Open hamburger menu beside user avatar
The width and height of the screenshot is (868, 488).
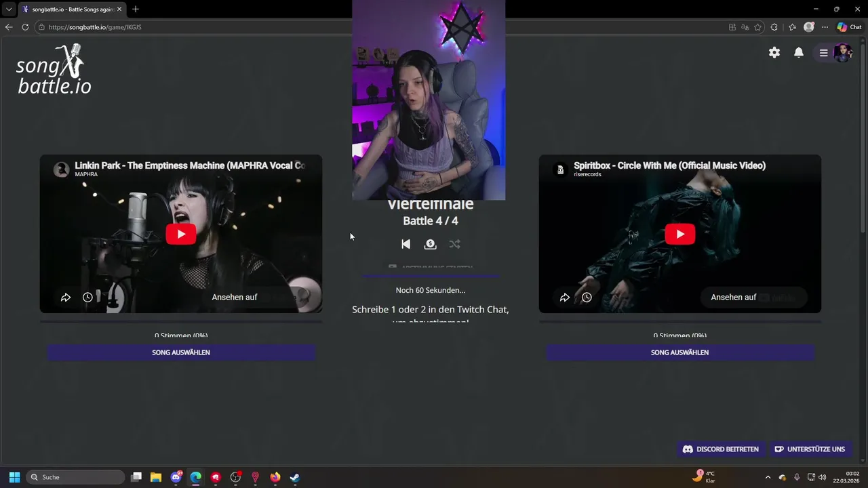pyautogui.click(x=823, y=53)
